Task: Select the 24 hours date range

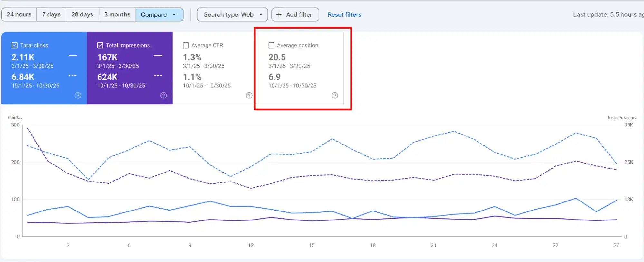Action: coord(19,15)
